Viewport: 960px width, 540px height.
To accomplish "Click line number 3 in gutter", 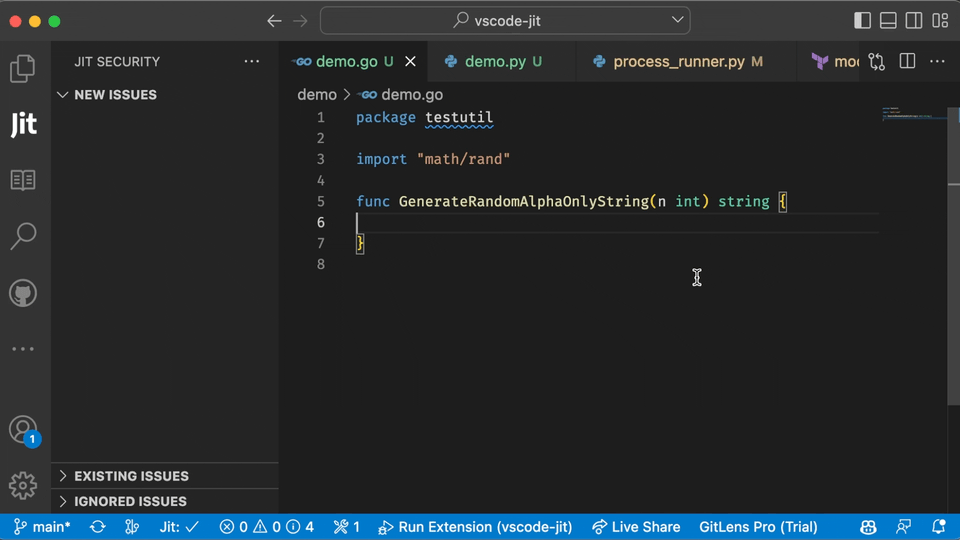I will [x=320, y=159].
